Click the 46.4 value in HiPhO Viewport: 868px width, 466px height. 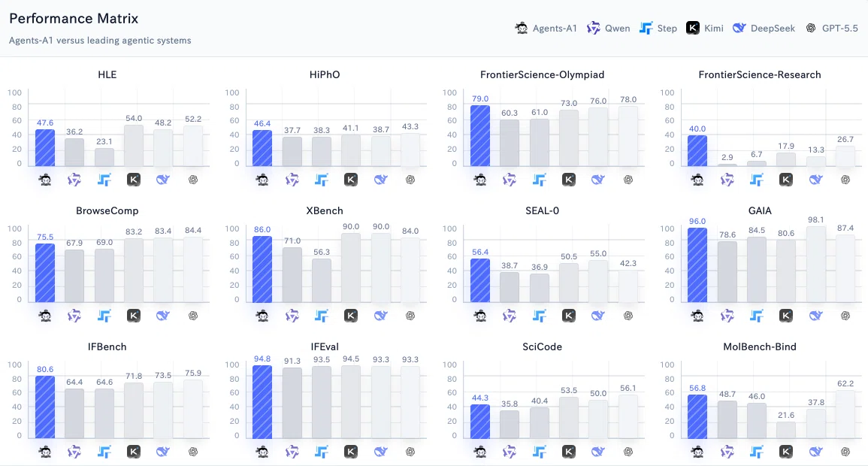click(262, 123)
